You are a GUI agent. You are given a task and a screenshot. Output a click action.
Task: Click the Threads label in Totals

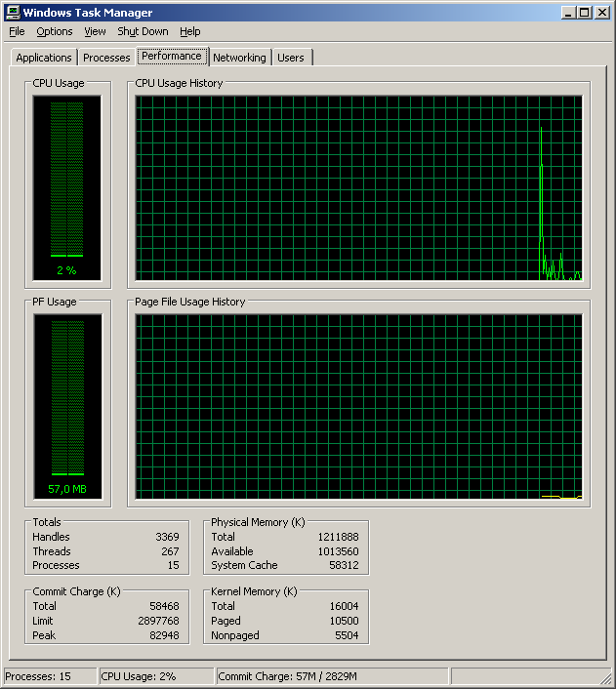pos(52,551)
